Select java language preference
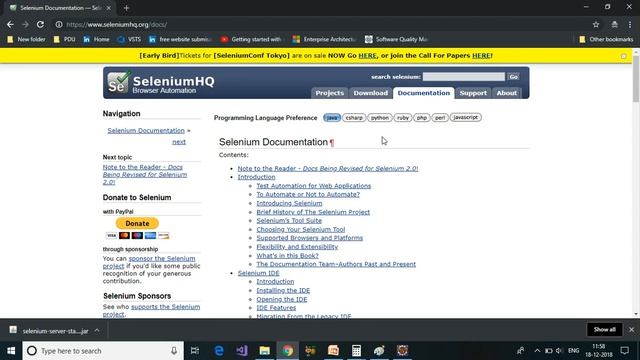 pyautogui.click(x=332, y=118)
